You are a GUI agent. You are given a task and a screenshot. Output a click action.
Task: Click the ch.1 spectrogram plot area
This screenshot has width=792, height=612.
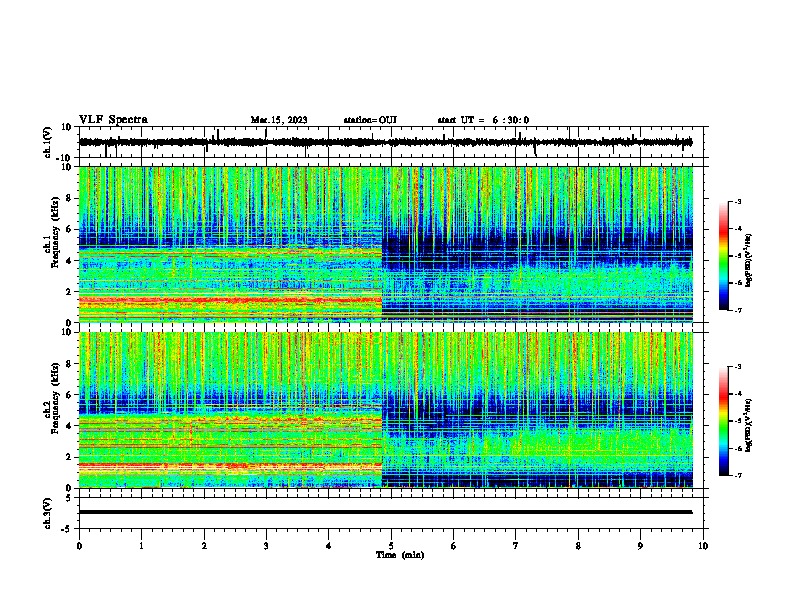tap(386, 244)
